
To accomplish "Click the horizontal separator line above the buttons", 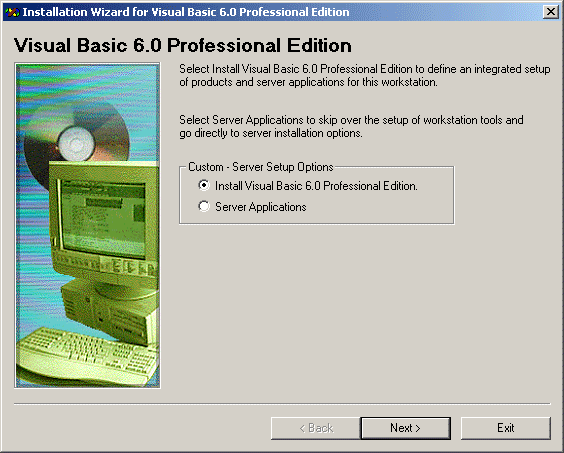I will 282,404.
